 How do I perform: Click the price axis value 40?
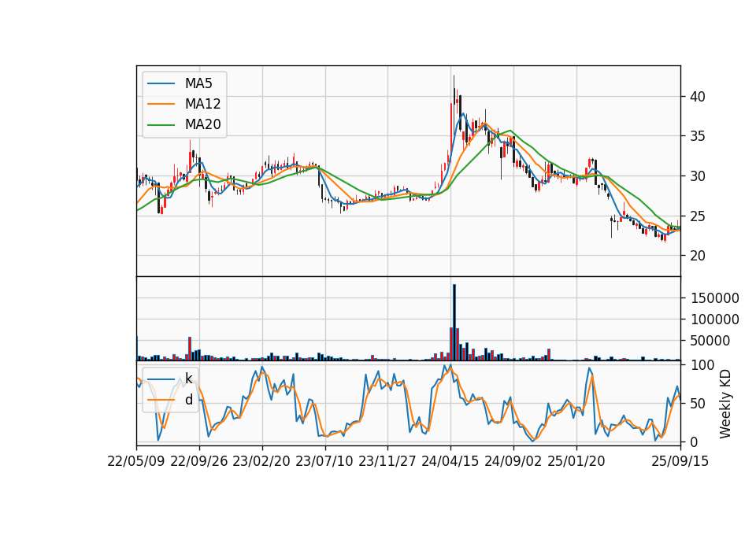click(698, 97)
